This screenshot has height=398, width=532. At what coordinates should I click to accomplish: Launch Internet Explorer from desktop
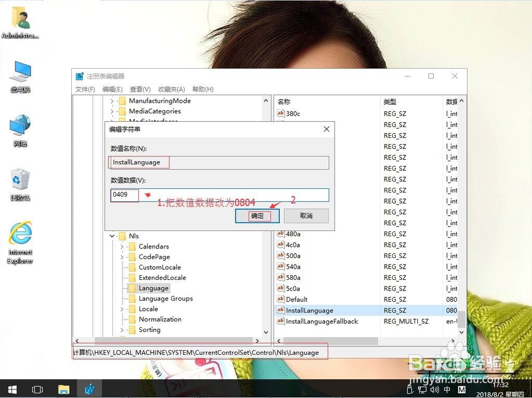(x=20, y=243)
